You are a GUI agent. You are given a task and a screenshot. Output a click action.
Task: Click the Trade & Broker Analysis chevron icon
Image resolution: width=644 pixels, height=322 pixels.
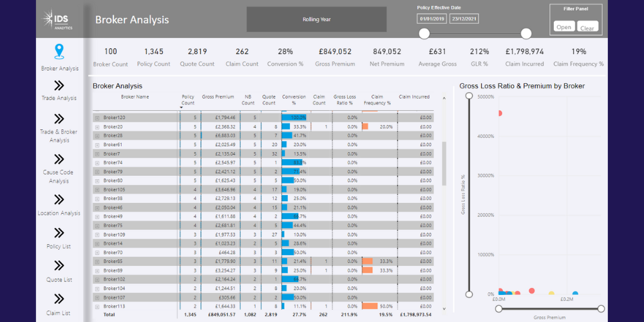pyautogui.click(x=59, y=118)
